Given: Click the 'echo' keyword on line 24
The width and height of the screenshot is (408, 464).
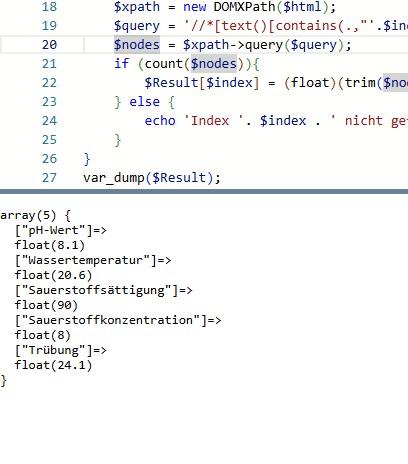Looking at the screenshot, I should [x=160, y=121].
